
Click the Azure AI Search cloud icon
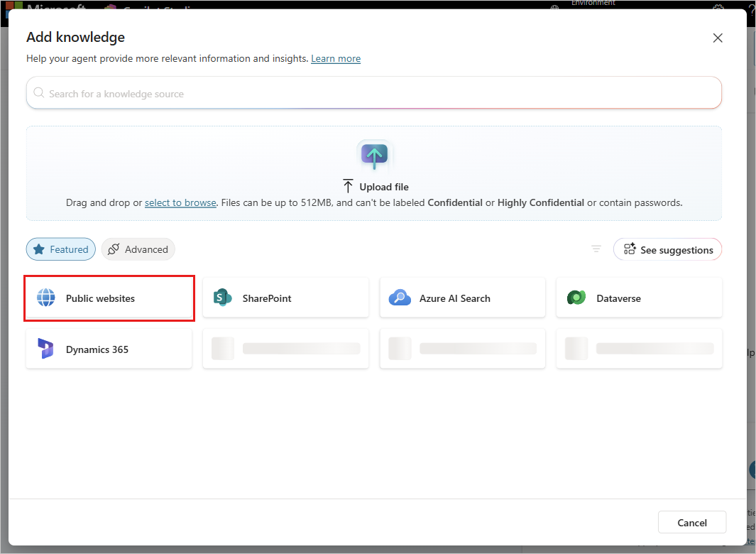coord(400,298)
